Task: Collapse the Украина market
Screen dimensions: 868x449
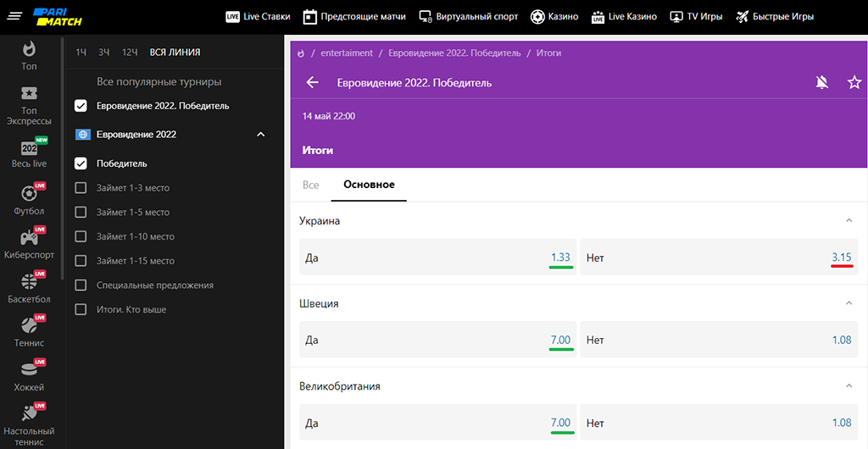Action: click(x=849, y=220)
